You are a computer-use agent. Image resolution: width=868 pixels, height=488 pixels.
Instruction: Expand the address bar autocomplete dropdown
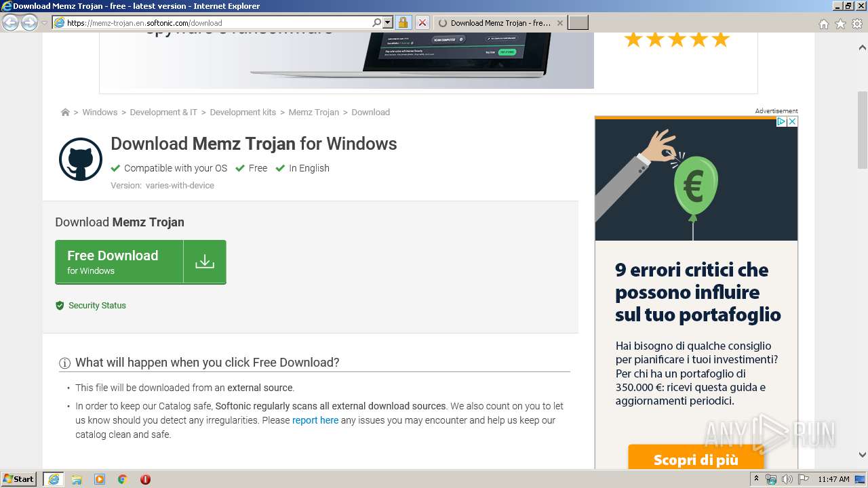coord(388,22)
